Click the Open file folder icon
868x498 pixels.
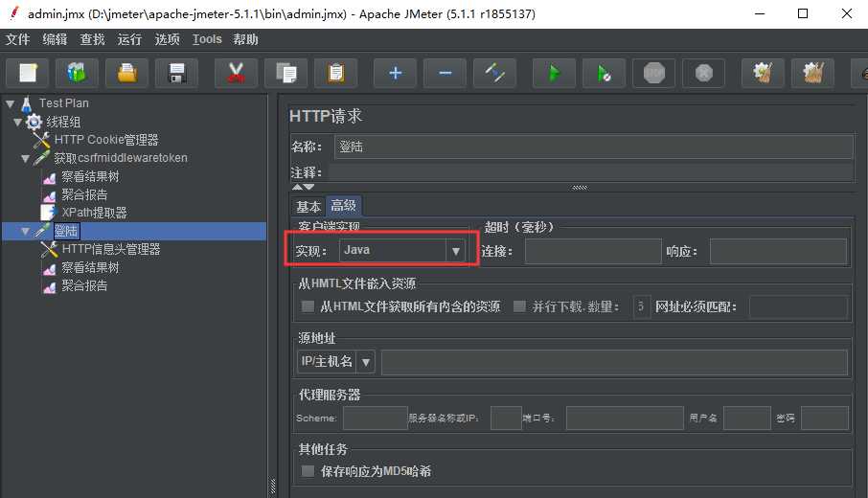127,73
